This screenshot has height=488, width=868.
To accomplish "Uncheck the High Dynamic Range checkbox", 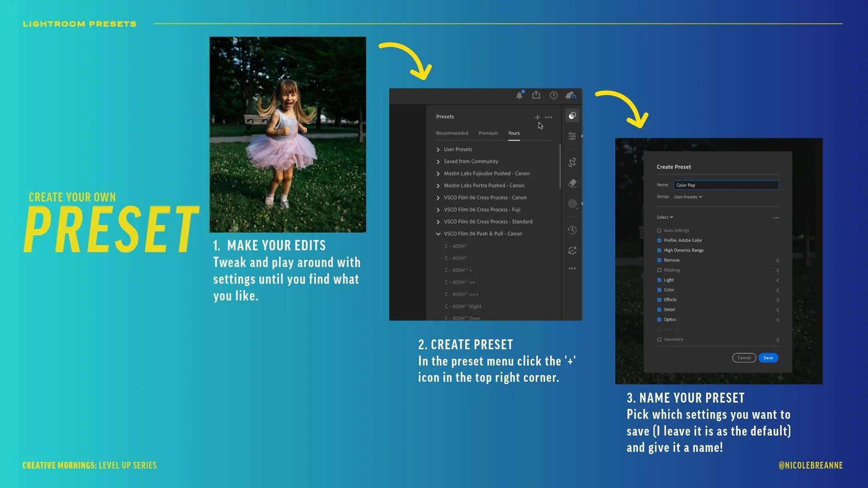I will (x=659, y=250).
